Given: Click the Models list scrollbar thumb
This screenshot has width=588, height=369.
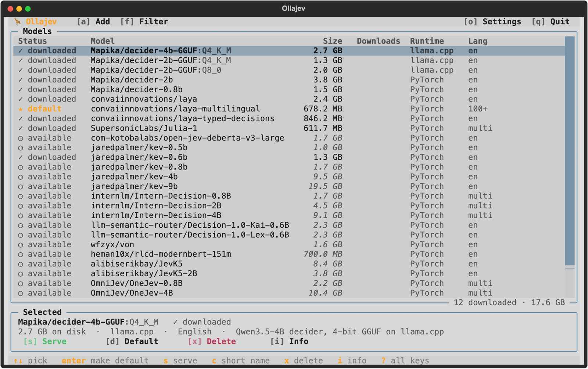Looking at the screenshot, I should click(570, 150).
